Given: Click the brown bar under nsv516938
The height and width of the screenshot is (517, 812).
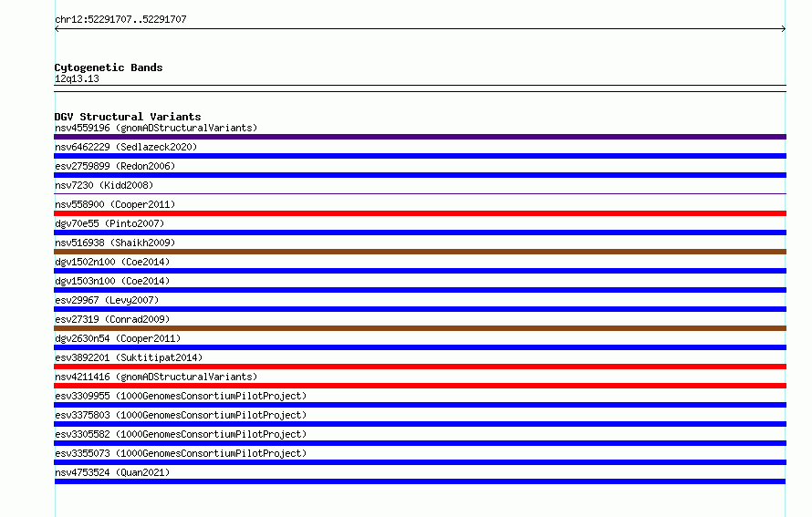Looking at the screenshot, I should (420, 252).
